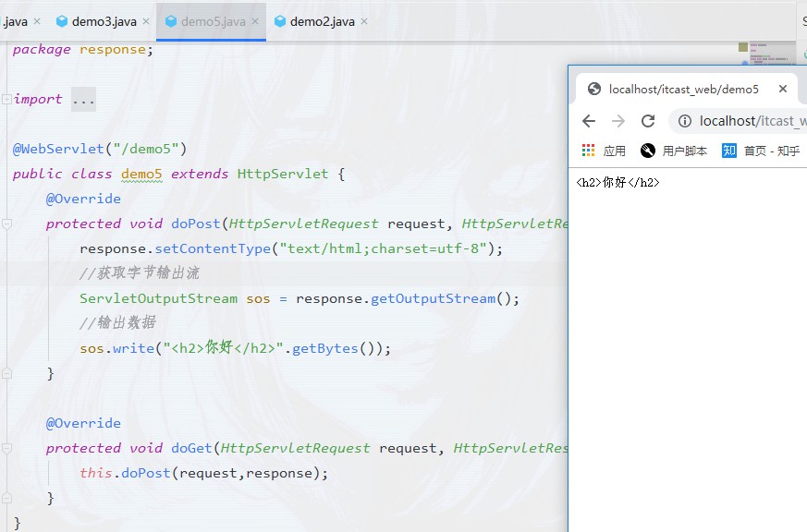Click the folded import ellipsis placeholder
The image size is (807, 532).
pos(83,100)
